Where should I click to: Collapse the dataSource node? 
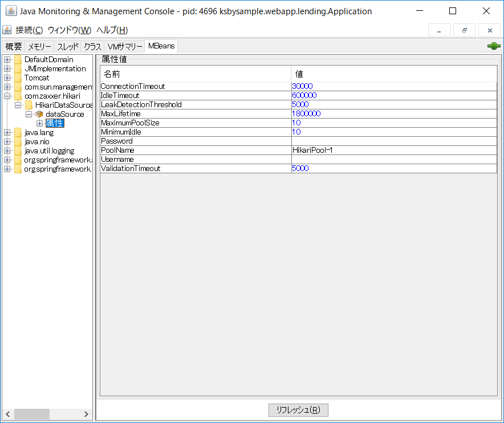[x=29, y=114]
